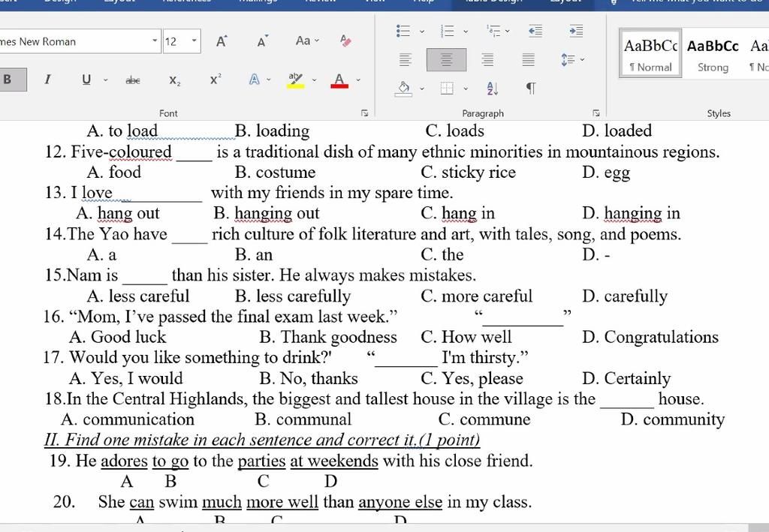The width and height of the screenshot is (769, 532).
Task: Open font color dropdown arrow
Action: coord(358,80)
